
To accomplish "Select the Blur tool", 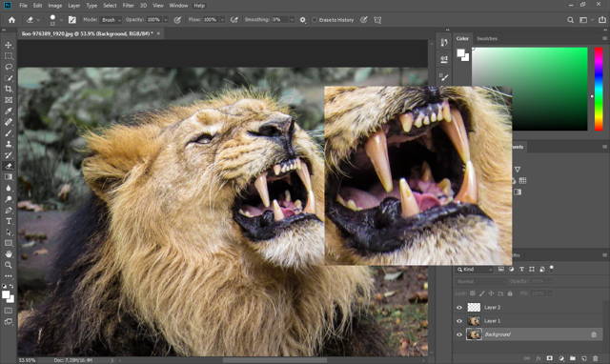I will coord(9,188).
